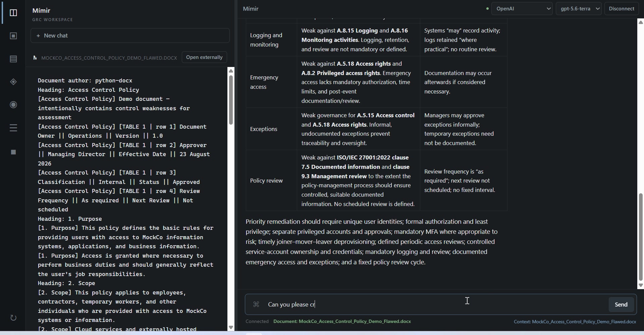
Task: Open the three-line hamburger icon in sidebar
Action: [x=13, y=128]
